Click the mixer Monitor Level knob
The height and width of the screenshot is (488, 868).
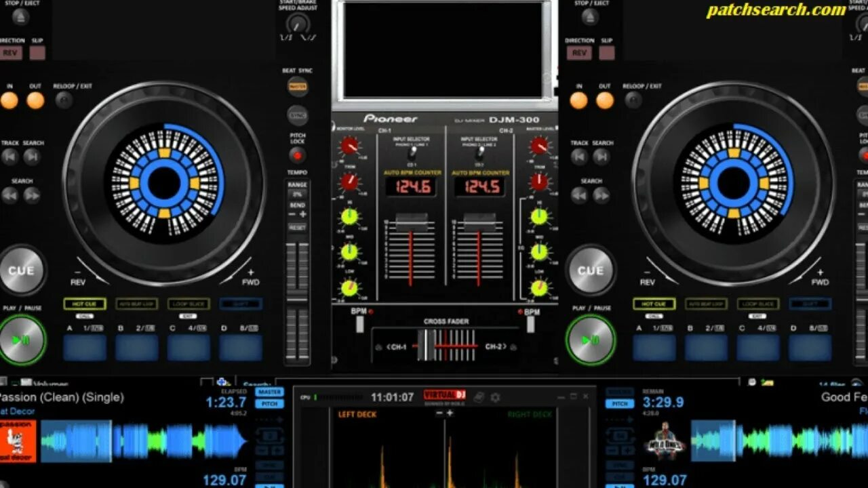349,146
